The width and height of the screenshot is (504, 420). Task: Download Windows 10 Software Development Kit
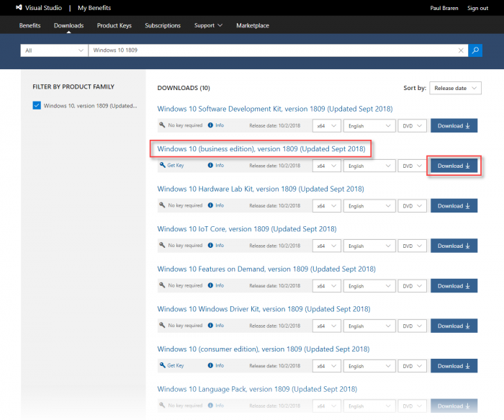(x=454, y=126)
